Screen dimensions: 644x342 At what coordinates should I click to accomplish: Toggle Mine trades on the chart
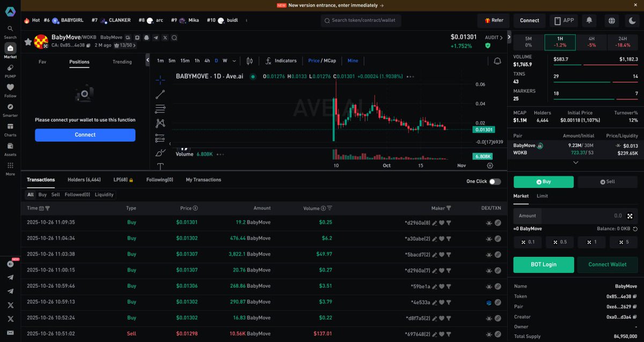353,61
